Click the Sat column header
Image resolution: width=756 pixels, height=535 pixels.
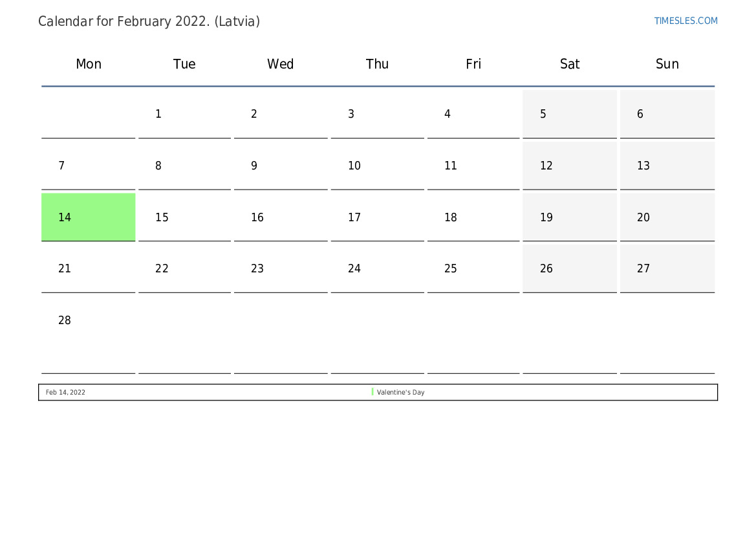tap(570, 64)
